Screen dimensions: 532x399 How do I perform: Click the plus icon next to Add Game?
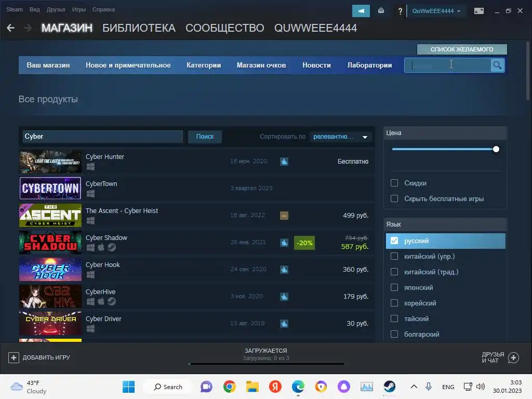point(14,357)
